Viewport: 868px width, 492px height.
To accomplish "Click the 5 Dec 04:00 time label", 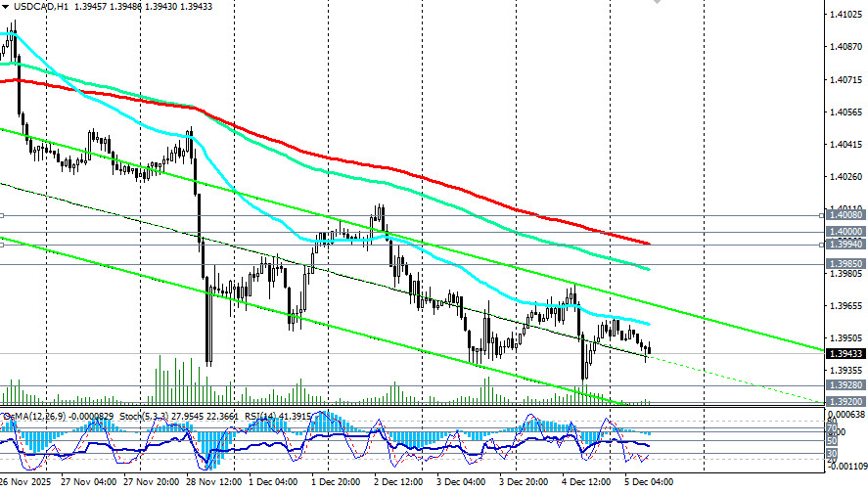I will tap(650, 482).
